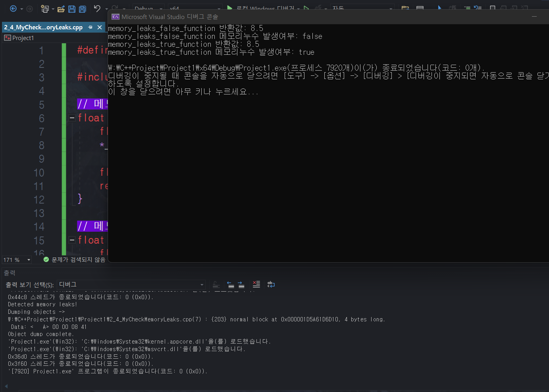Screen dimensions: 549x392
Task: Open the navigate backward history dropdown
Action: (21, 9)
